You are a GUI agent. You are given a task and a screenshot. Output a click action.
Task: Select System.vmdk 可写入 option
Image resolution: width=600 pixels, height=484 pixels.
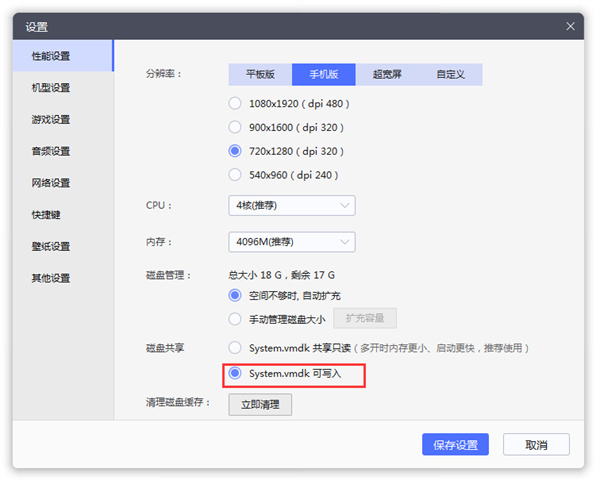[x=235, y=374]
